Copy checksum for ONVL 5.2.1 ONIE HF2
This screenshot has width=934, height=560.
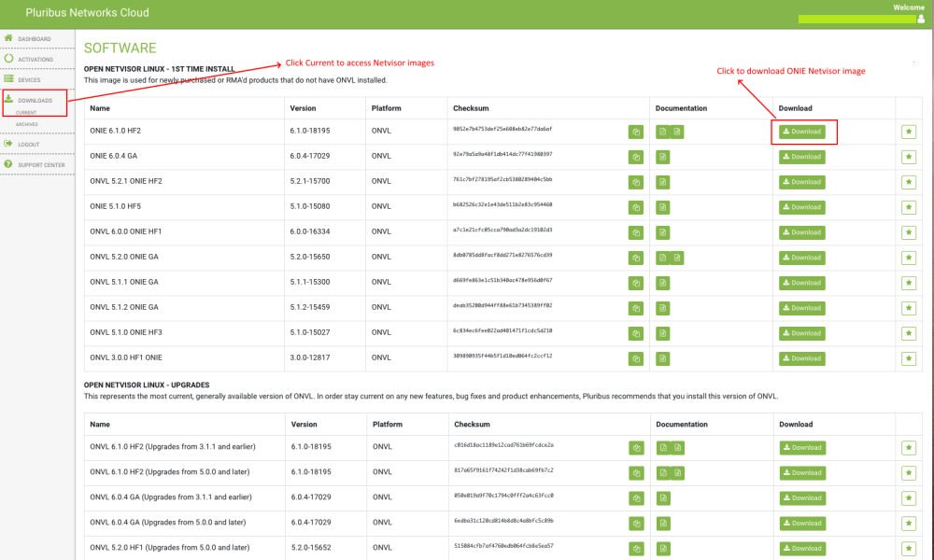(x=635, y=182)
